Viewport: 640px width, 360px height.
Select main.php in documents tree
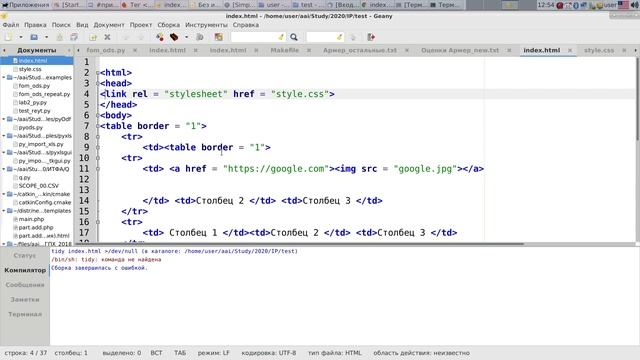click(x=31, y=219)
